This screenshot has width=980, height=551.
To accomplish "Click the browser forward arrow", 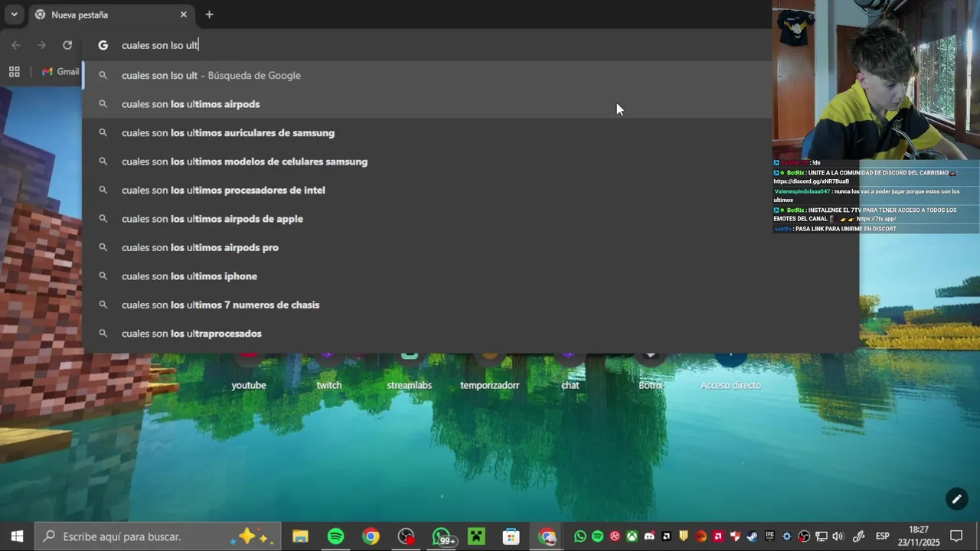I will coord(41,45).
